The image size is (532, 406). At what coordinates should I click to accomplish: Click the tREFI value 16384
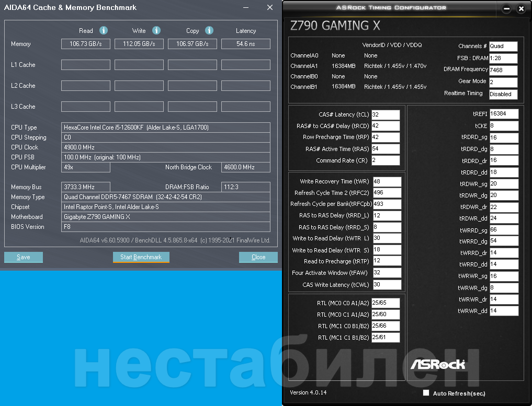coord(504,114)
